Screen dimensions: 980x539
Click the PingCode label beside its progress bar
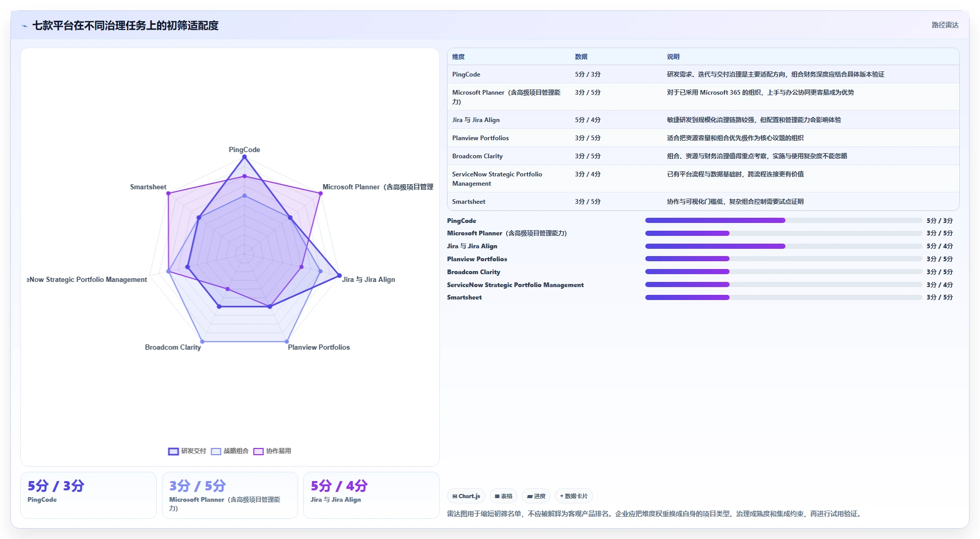(462, 221)
